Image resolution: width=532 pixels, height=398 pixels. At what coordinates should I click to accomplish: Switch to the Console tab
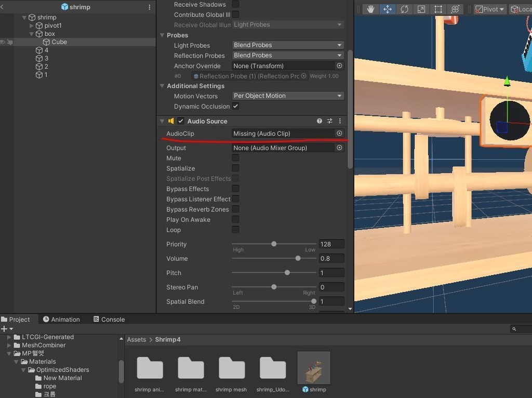point(109,320)
